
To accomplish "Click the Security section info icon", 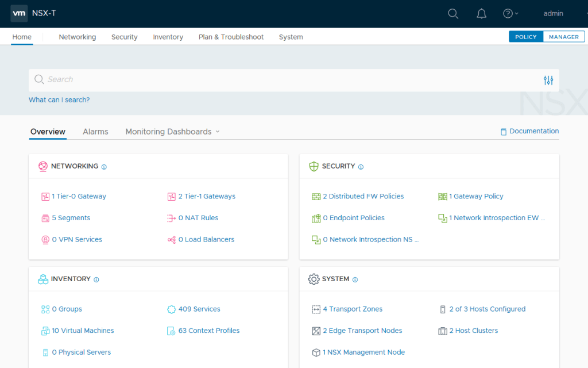I will 361,167.
